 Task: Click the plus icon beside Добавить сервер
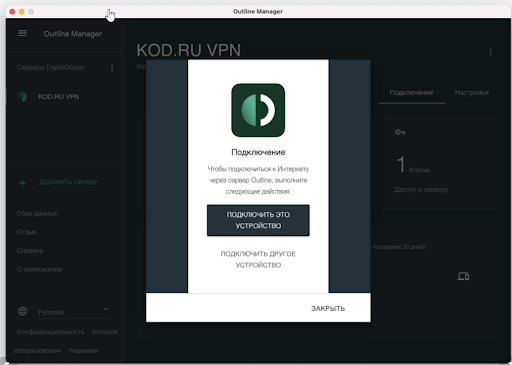pos(22,183)
